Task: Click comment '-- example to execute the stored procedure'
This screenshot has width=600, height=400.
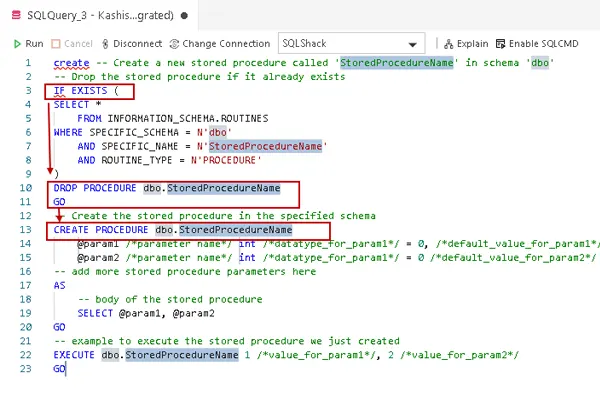Action: click(227, 341)
